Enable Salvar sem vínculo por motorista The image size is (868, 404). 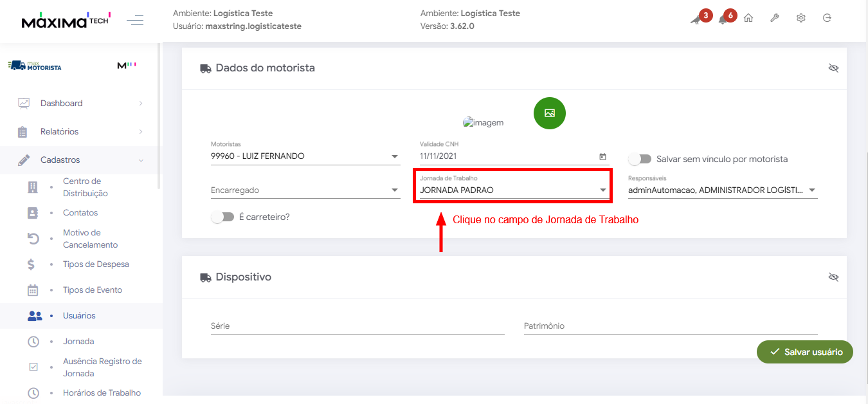tap(640, 159)
